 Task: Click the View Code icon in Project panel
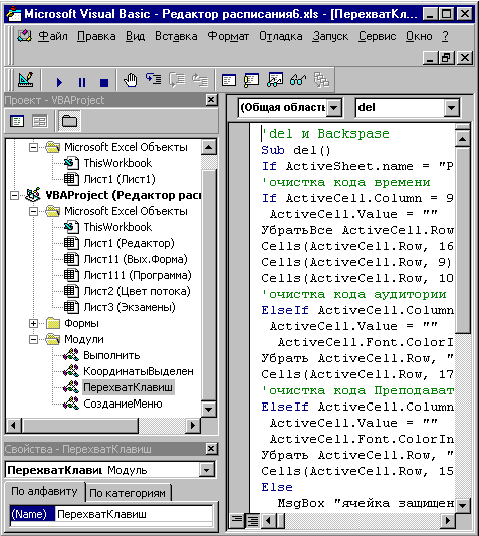tap(17, 121)
